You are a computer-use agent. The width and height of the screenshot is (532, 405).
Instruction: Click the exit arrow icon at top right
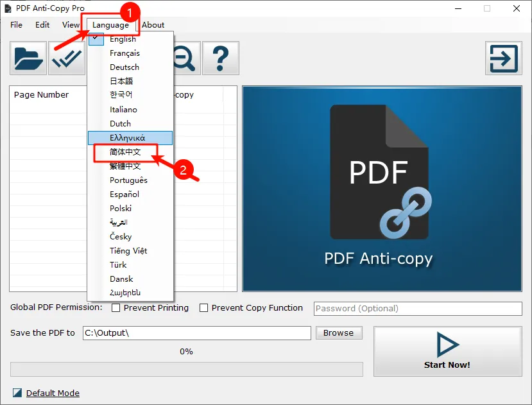[504, 58]
